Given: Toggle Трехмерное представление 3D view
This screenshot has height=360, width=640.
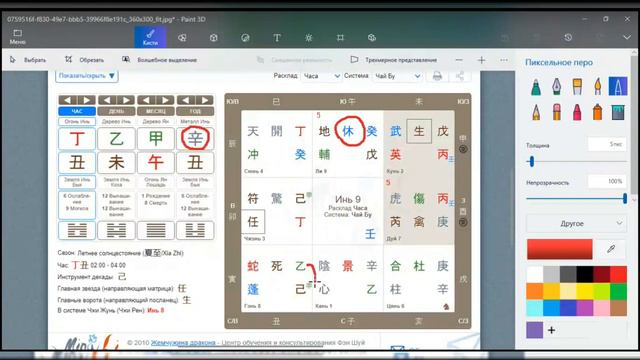Looking at the screenshot, I should (394, 60).
